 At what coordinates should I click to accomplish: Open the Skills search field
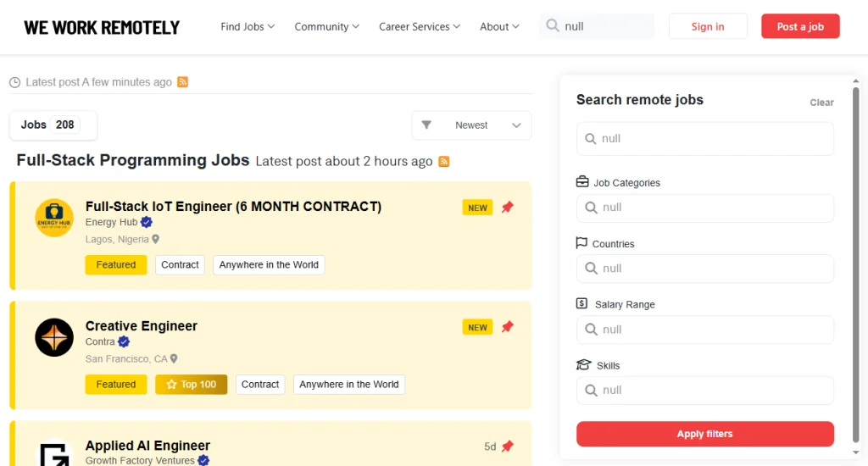pyautogui.click(x=704, y=391)
